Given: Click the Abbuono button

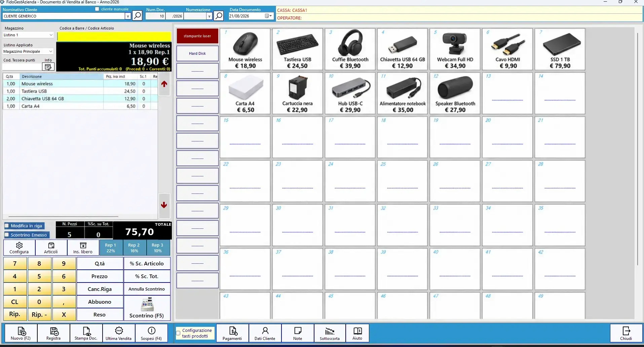Looking at the screenshot, I should coord(100,302).
